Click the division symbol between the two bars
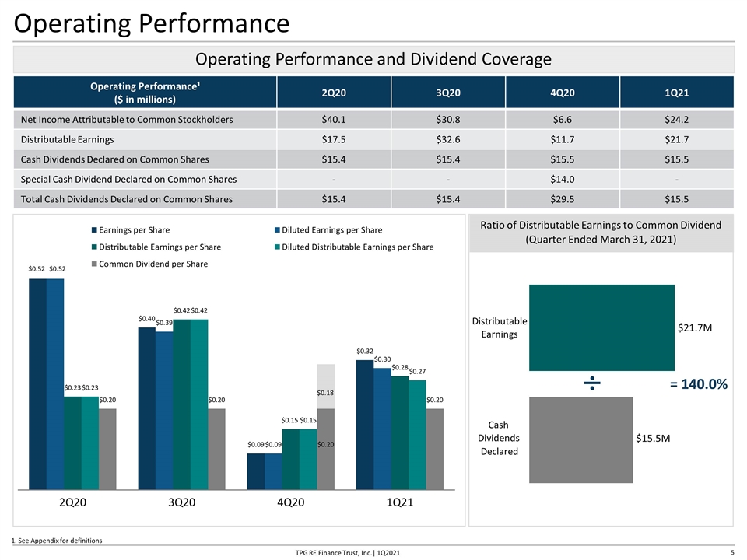The width and height of the screenshot is (747, 560). (x=592, y=383)
